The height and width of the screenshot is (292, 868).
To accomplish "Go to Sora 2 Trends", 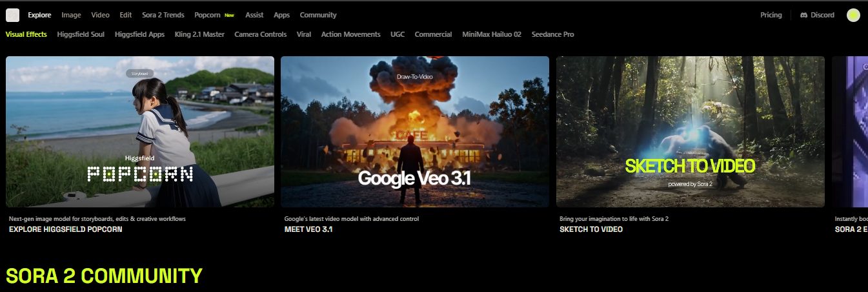I will 163,15.
